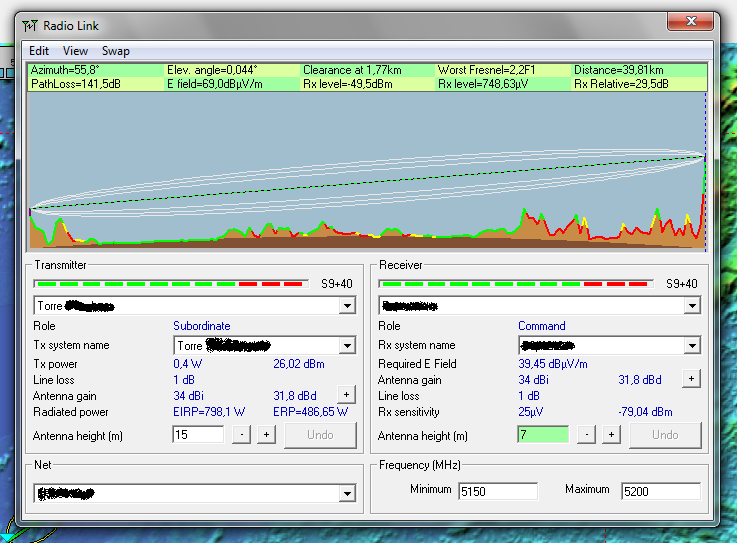Open the Swap menu
The width and height of the screenshot is (737, 543).
(x=115, y=51)
